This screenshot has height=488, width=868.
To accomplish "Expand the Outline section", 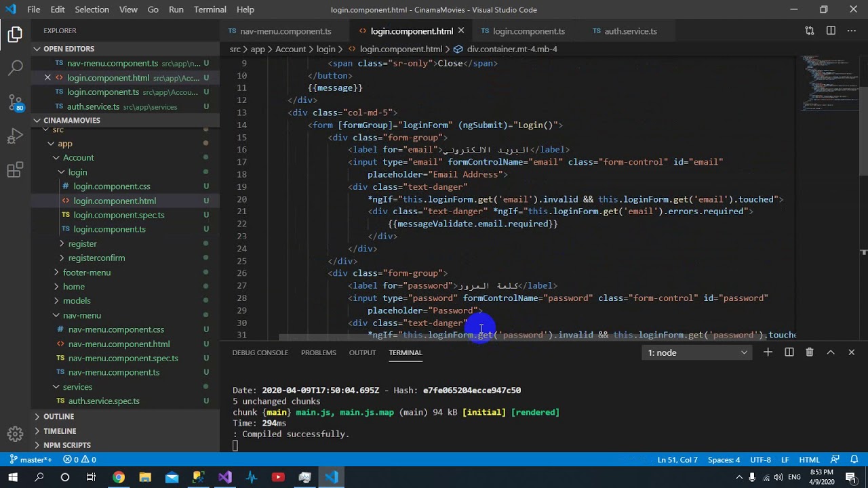I will tap(125, 417).
